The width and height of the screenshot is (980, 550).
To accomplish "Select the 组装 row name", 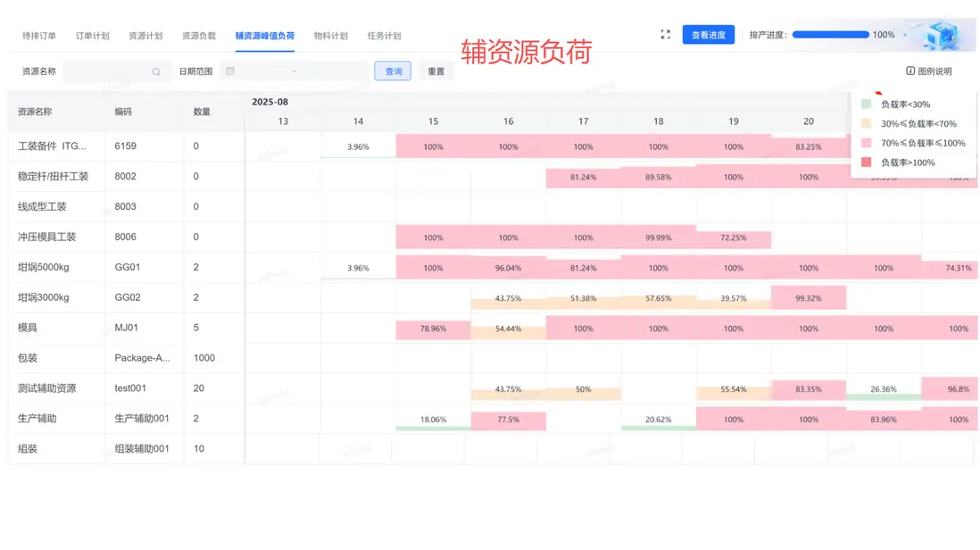I will 28,449.
